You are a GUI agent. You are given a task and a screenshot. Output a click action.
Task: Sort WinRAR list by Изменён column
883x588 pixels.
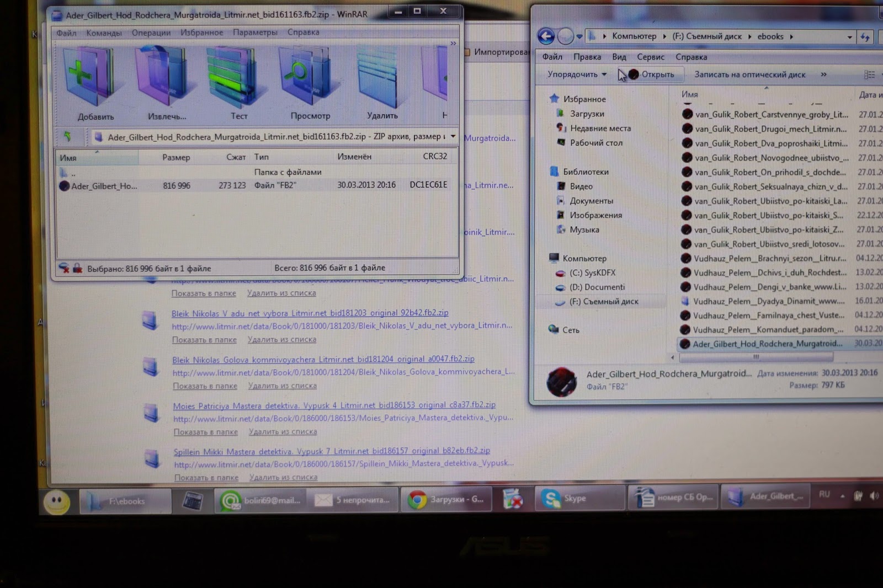[x=354, y=157]
